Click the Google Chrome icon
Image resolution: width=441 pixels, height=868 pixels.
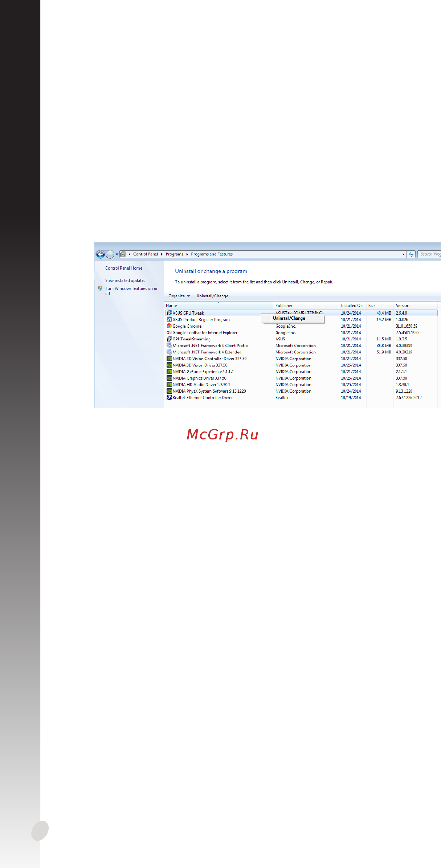pos(169,326)
